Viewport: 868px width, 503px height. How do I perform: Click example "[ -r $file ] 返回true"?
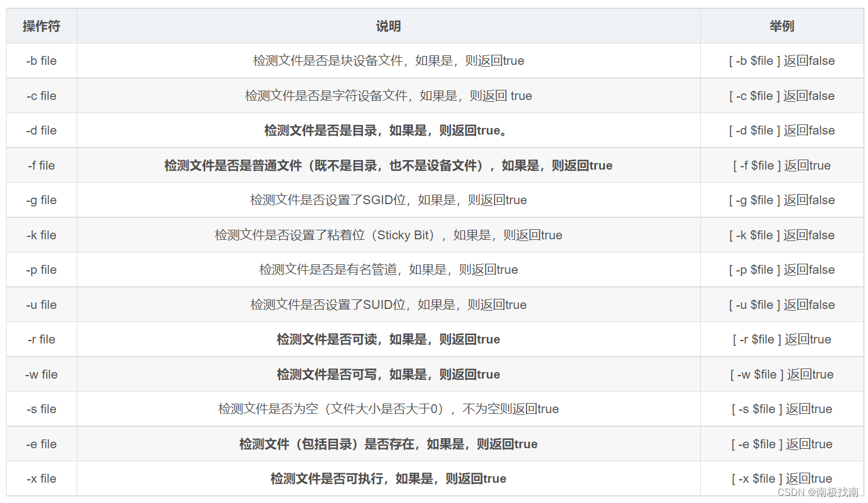(x=782, y=339)
